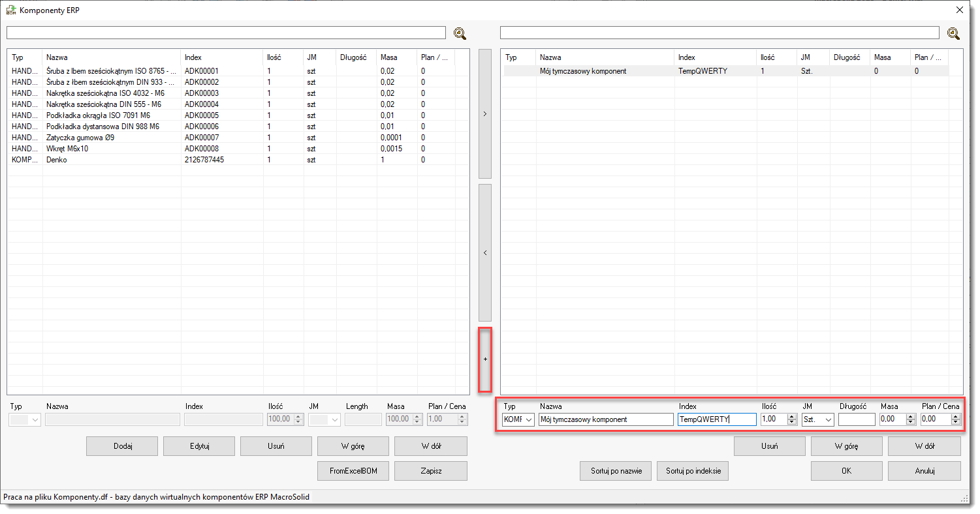The width and height of the screenshot is (980, 514).
Task: Click the left panel search magnifier icon
Action: 460,33
